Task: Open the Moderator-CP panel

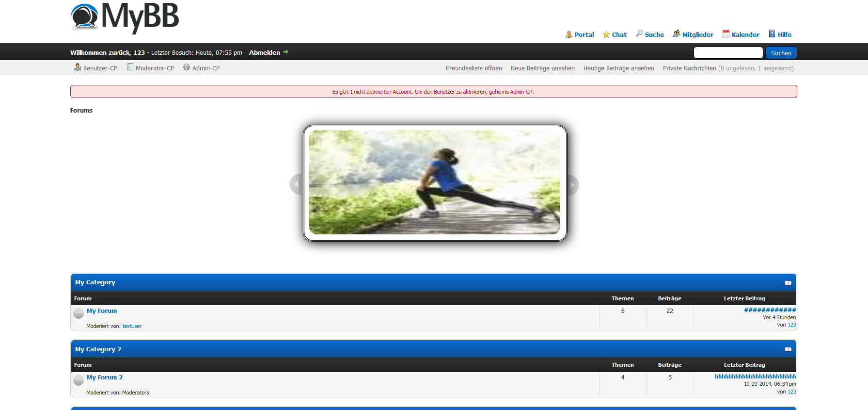Action: pyautogui.click(x=155, y=68)
